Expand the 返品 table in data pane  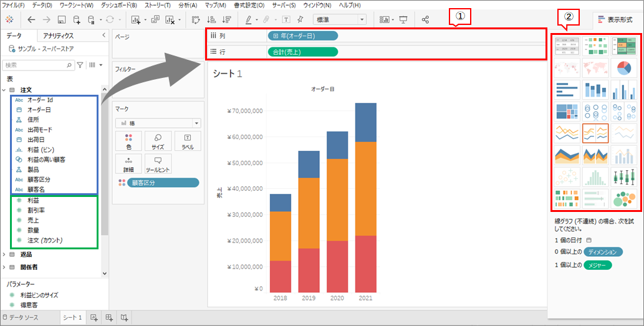pos(5,254)
